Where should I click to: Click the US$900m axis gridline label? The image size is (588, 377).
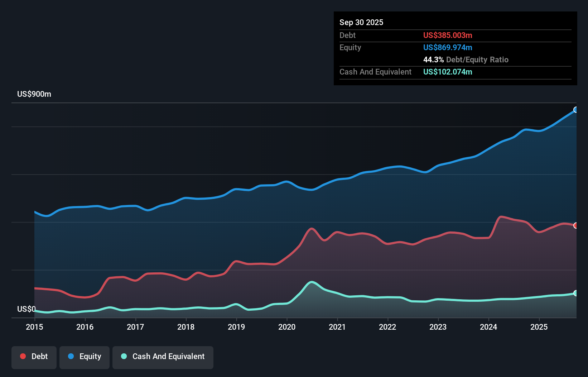click(34, 94)
